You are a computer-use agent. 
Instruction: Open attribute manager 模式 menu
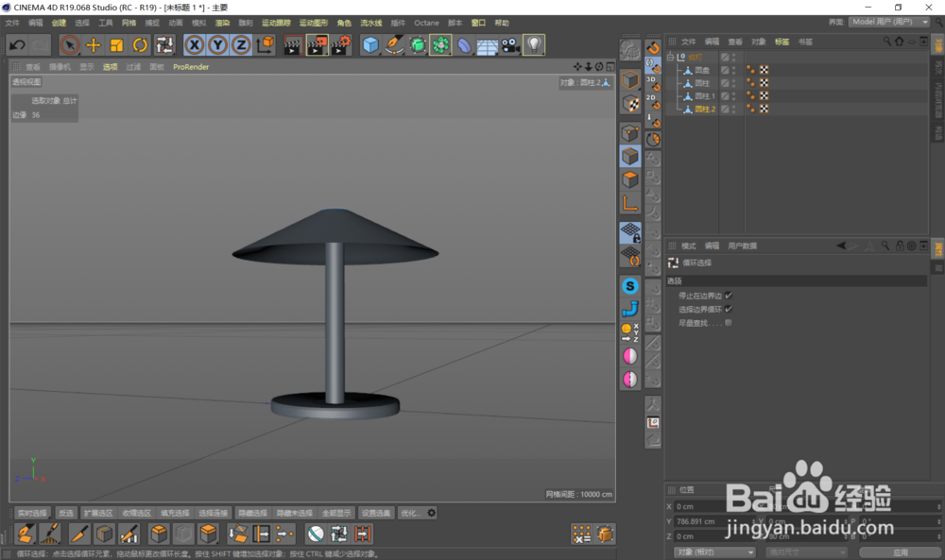(x=688, y=246)
